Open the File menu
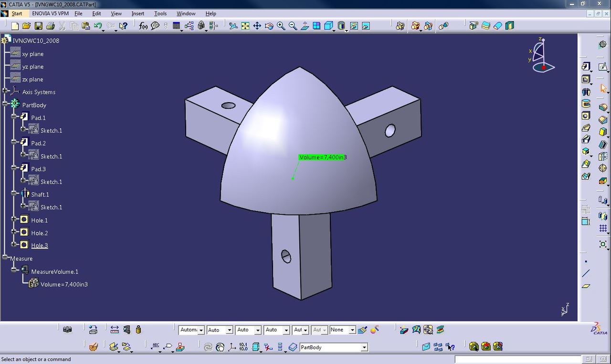The image size is (611, 364). pos(78,13)
